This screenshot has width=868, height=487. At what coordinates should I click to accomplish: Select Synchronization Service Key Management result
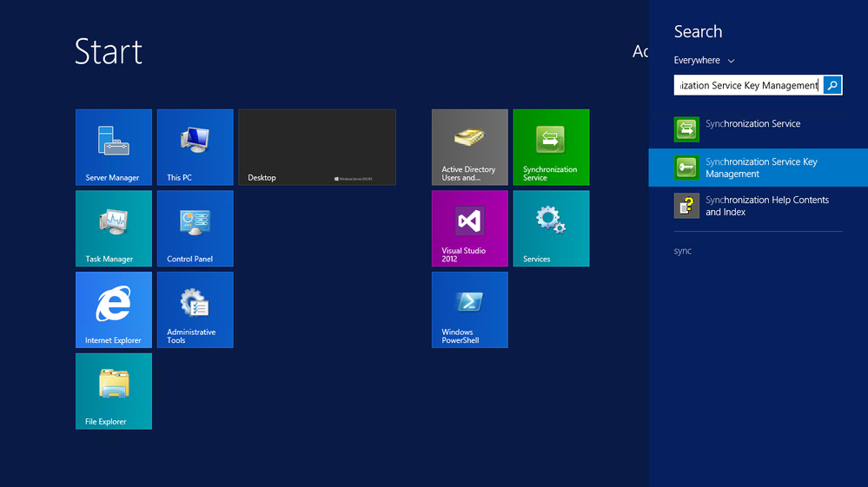[x=758, y=168]
